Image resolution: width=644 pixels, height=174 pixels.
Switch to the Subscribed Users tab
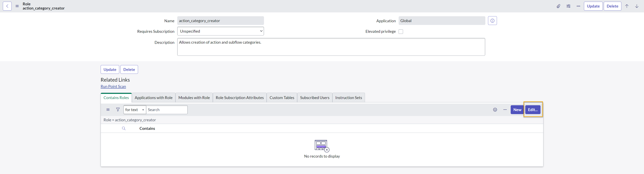[314, 98]
